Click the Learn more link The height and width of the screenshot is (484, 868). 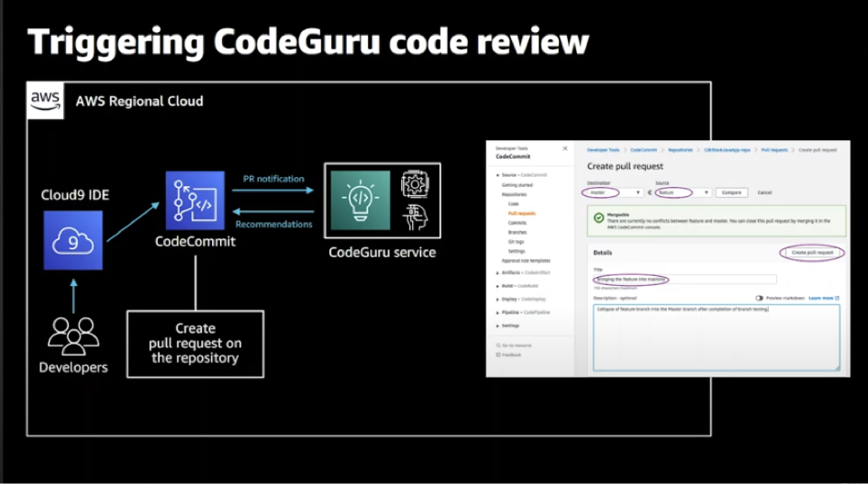[821, 298]
